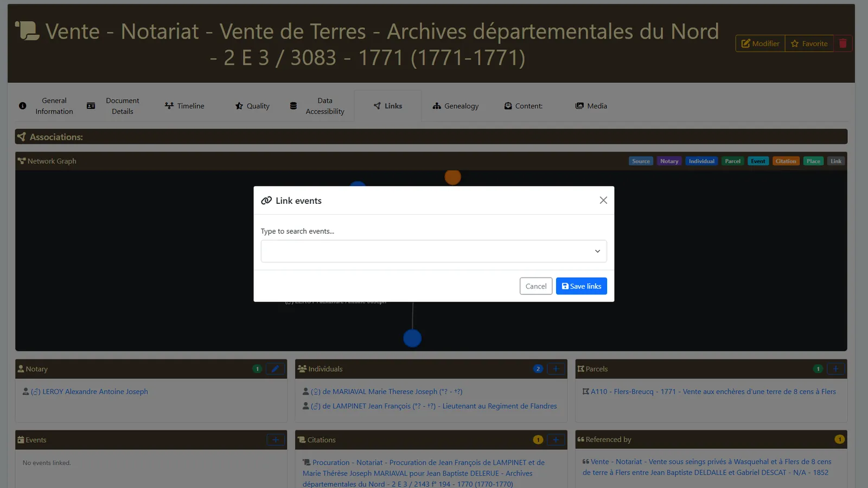The height and width of the screenshot is (488, 868).
Task: Open parcel A110 Flers-Breucq link
Action: 713,391
